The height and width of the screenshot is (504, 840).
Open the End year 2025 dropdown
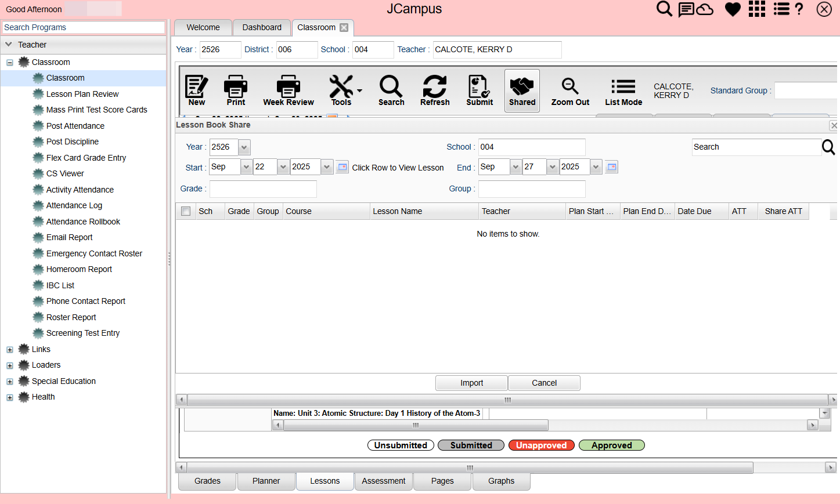point(596,167)
